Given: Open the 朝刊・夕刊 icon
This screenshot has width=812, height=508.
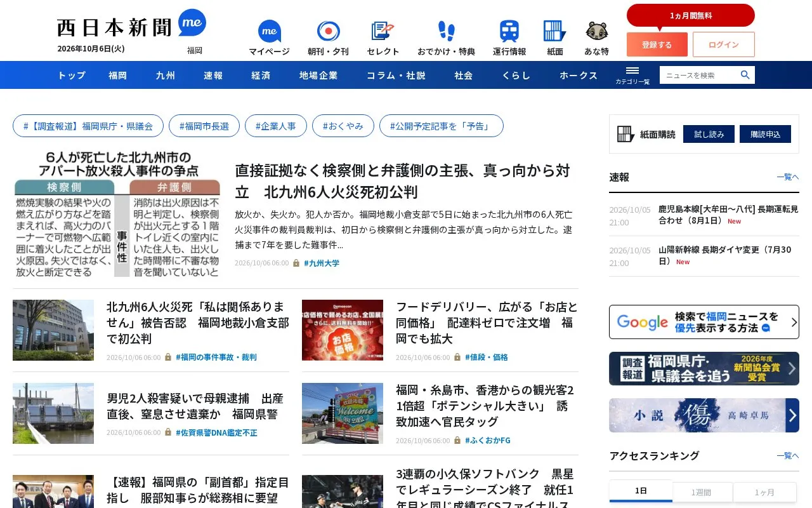Looking at the screenshot, I should (328, 31).
